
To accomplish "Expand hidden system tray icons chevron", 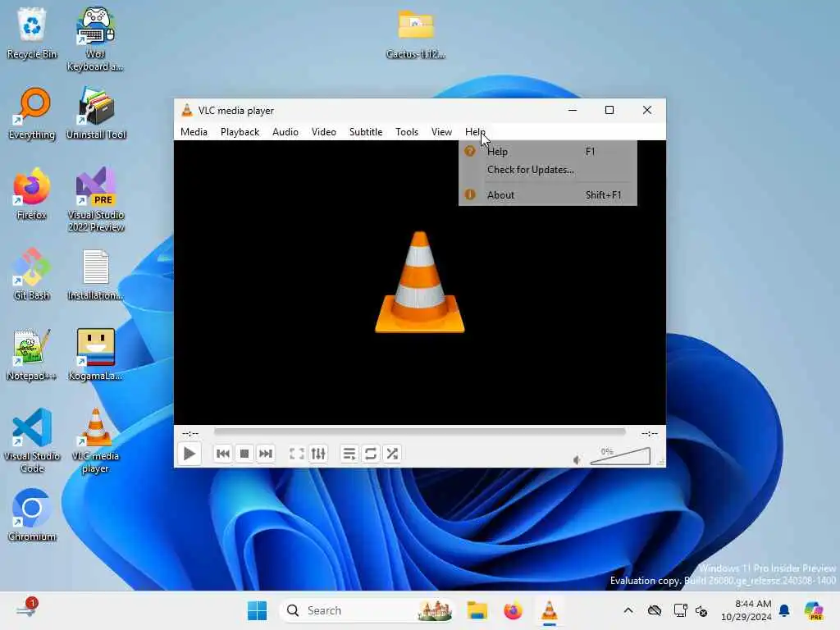I will pos(628,610).
